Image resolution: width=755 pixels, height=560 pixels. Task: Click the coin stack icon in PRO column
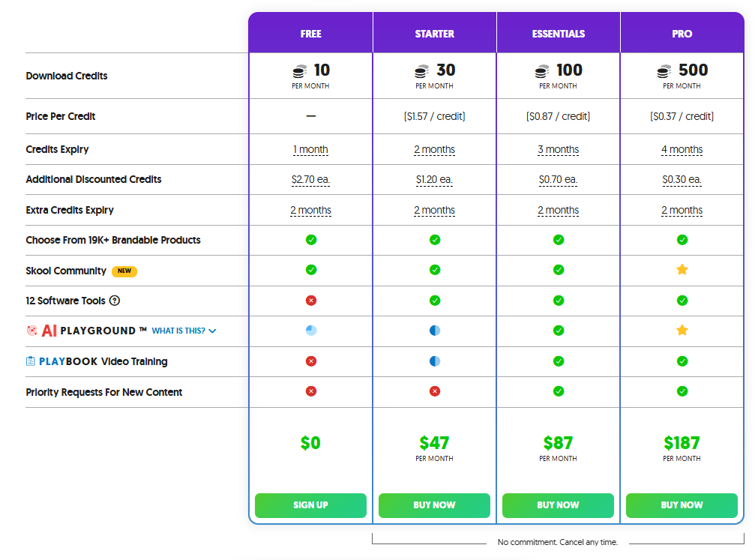(x=663, y=70)
